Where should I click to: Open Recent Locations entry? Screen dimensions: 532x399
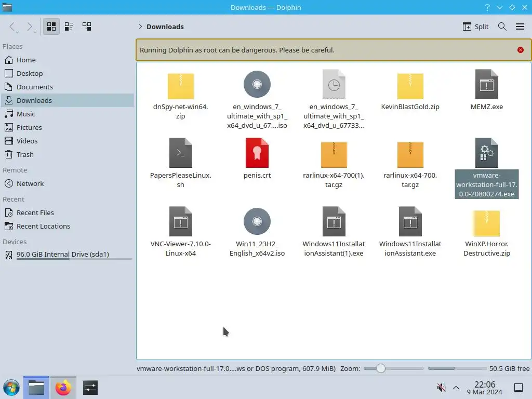[67, 227]
